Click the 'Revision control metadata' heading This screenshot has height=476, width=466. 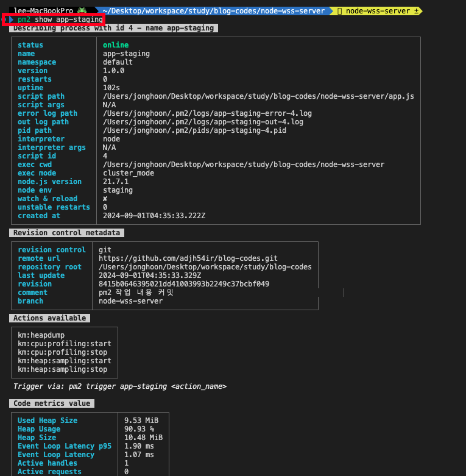click(x=67, y=233)
